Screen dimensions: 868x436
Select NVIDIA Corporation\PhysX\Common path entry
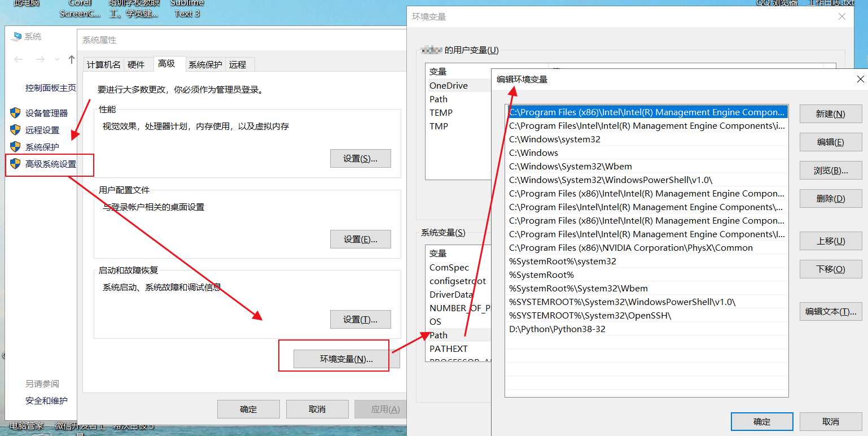click(646, 247)
